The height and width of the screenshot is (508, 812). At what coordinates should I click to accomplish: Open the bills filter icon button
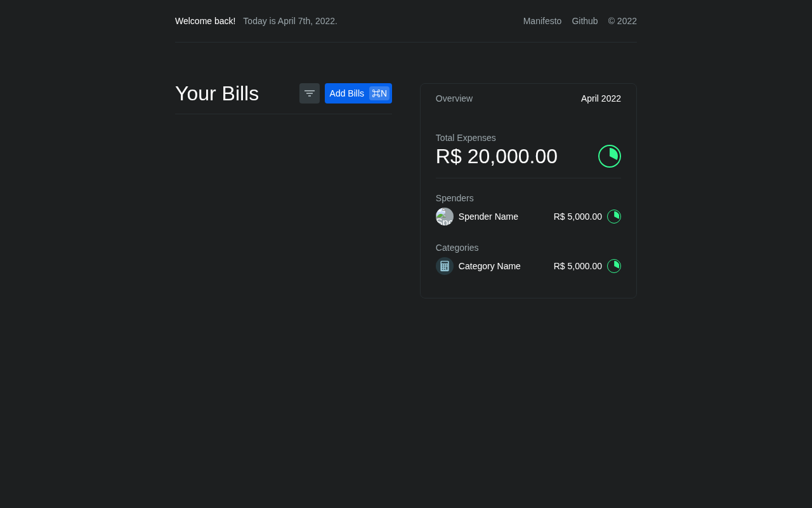point(310,93)
